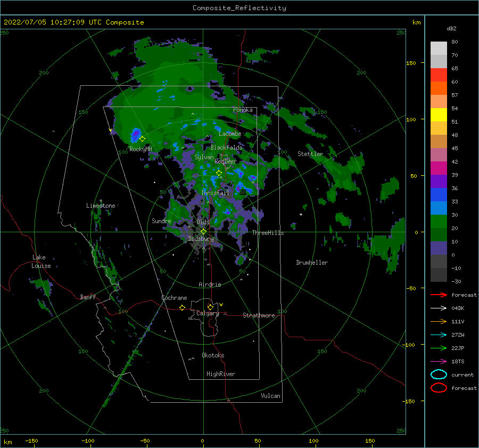Image resolution: width=479 pixels, height=448 pixels.
Task: Select the darkest gray -10 to -30 swatch
Action: click(439, 275)
